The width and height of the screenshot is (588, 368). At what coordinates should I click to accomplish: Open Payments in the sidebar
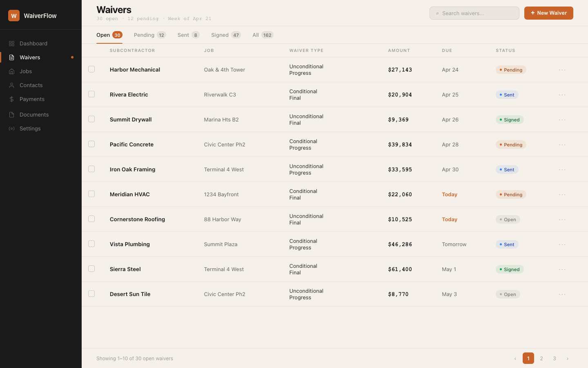click(41, 99)
